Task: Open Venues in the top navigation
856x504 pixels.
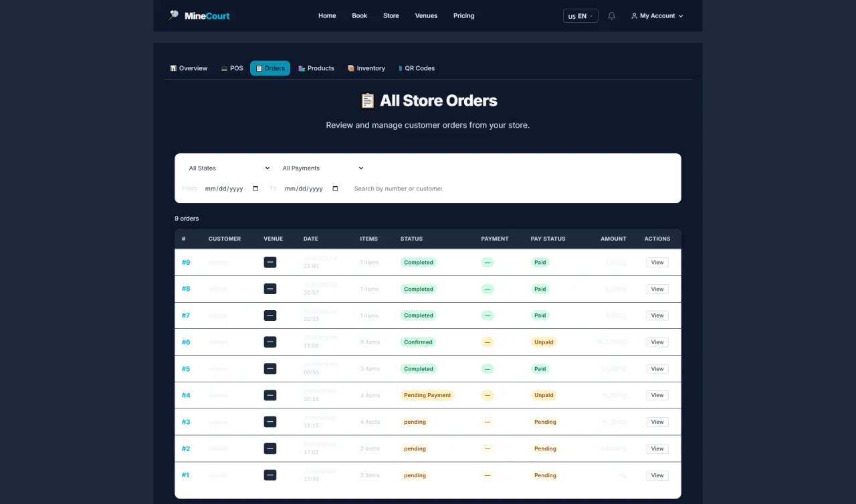Action: tap(426, 16)
